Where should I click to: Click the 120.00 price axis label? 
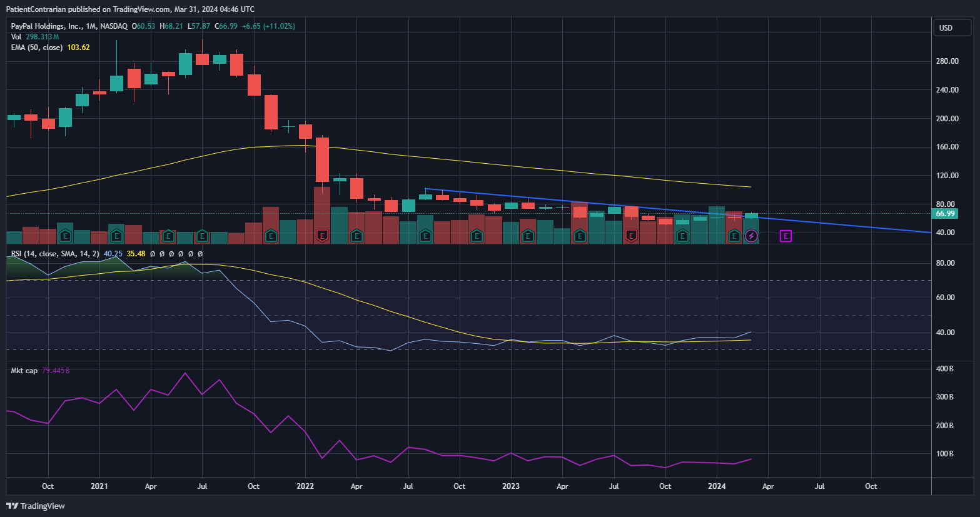click(947, 176)
